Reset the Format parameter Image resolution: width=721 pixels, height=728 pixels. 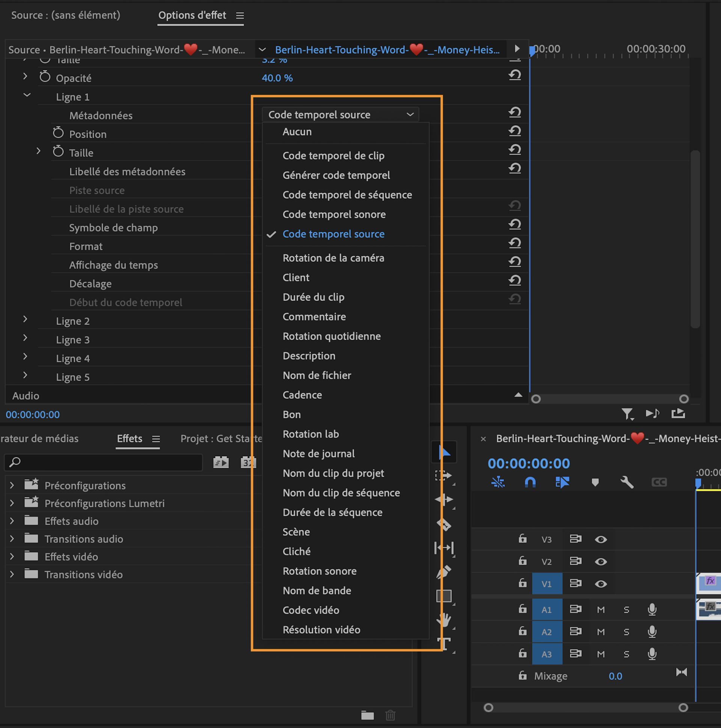click(x=515, y=243)
